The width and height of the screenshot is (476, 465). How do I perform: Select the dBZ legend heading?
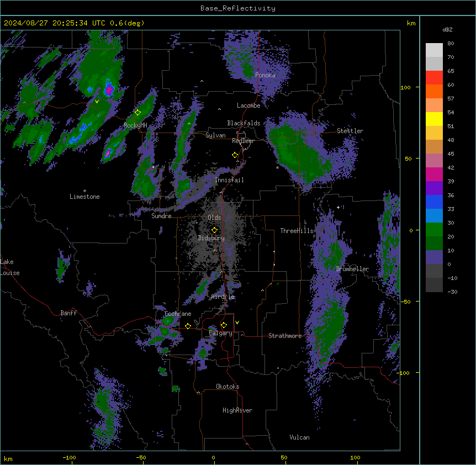(x=447, y=30)
